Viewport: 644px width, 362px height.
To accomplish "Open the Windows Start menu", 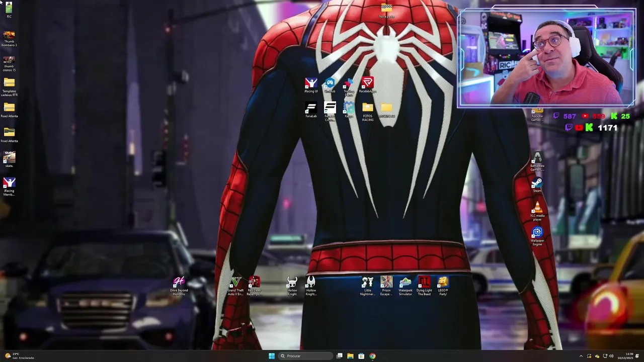I will coord(272,356).
